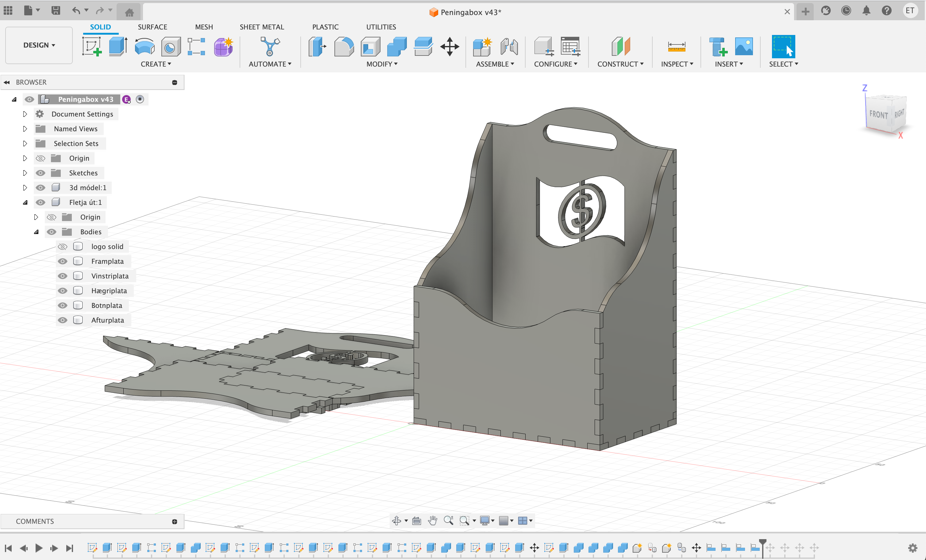
Task: Select the Offset Face tool
Action: point(423,47)
